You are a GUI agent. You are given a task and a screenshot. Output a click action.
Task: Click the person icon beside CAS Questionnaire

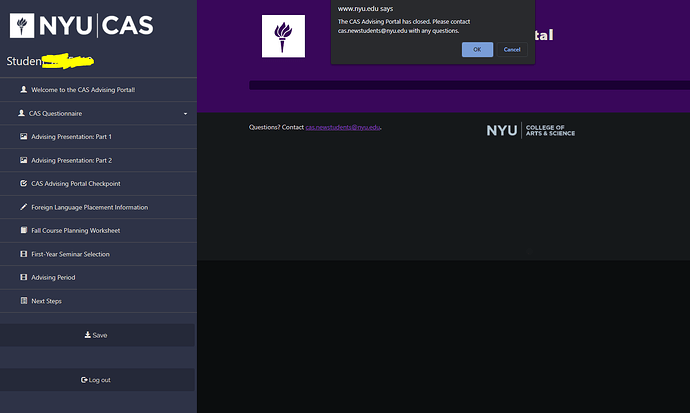click(x=21, y=113)
